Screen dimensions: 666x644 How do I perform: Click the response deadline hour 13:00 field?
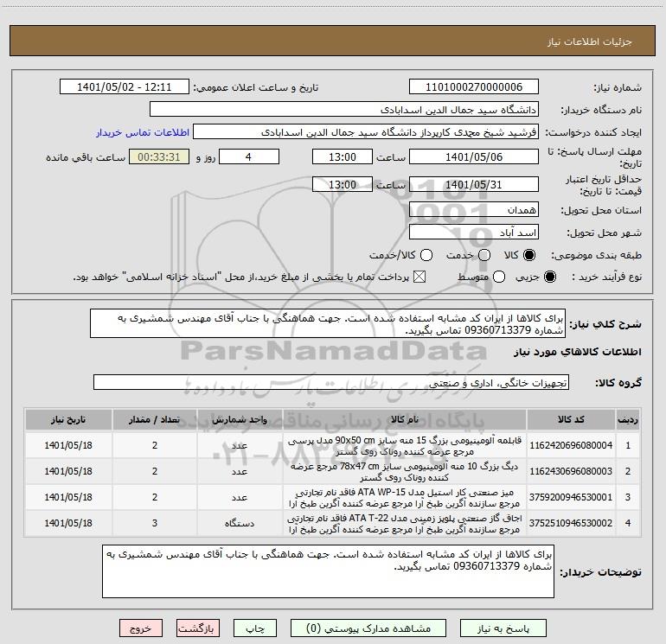343,156
